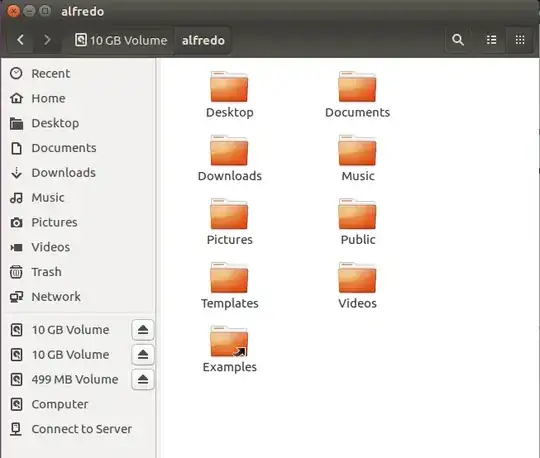
Task: Open the search magnifier in toolbar
Action: click(x=458, y=40)
